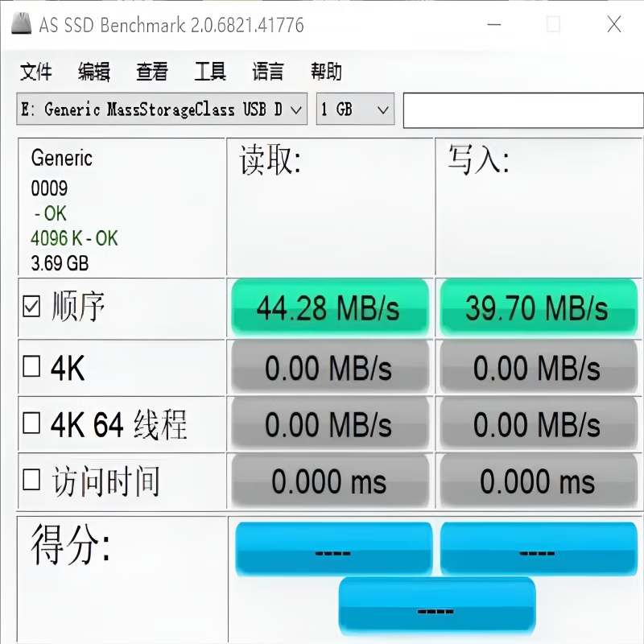
Task: Click the empty text field beside size dropdown
Action: pyautogui.click(x=523, y=110)
